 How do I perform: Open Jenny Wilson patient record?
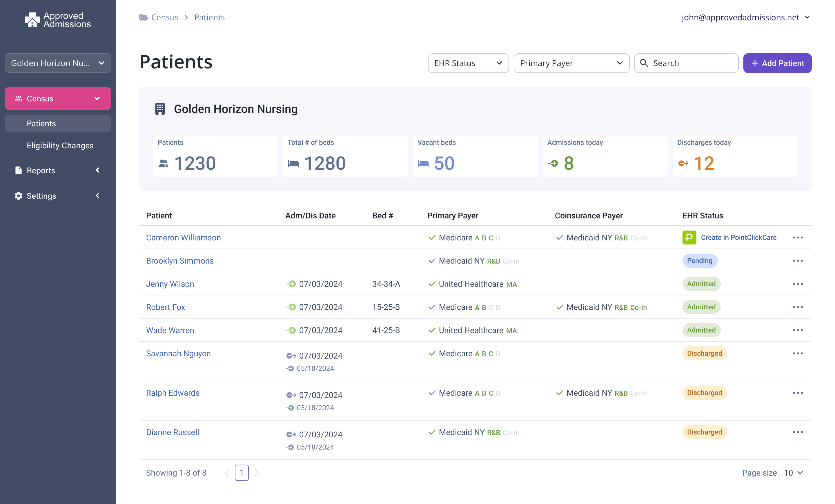tap(170, 284)
